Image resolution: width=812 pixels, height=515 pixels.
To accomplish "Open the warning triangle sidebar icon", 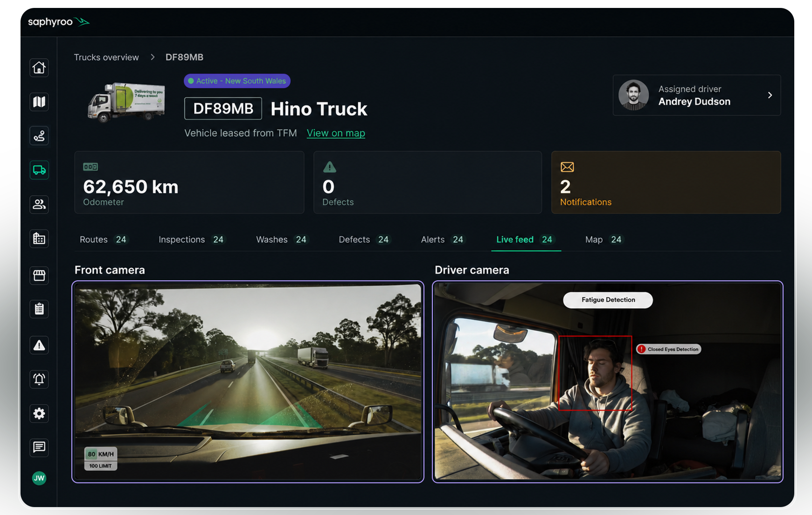I will coord(39,345).
